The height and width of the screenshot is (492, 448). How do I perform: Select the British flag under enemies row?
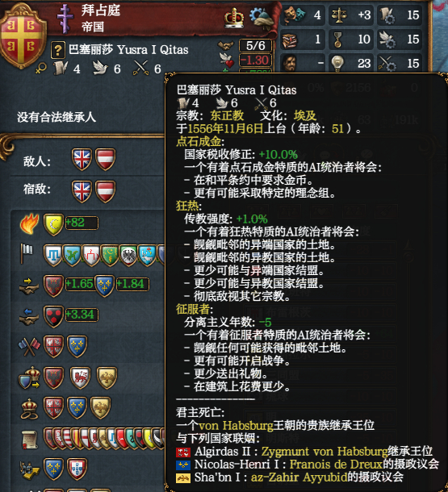pyautogui.click(x=82, y=160)
